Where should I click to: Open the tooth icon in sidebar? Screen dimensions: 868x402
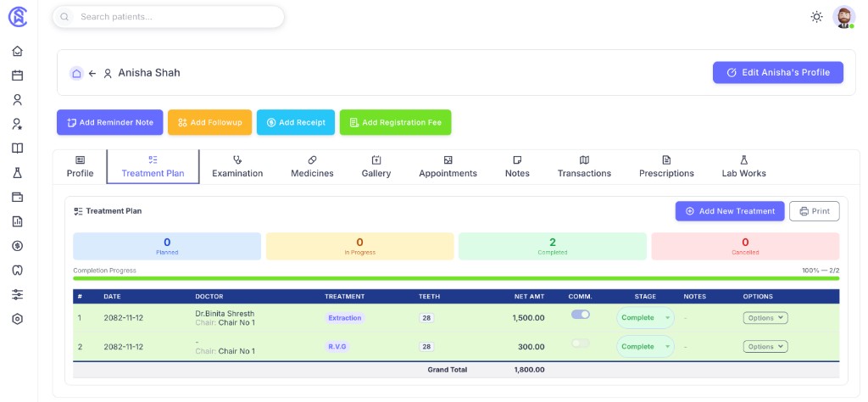[x=17, y=271]
